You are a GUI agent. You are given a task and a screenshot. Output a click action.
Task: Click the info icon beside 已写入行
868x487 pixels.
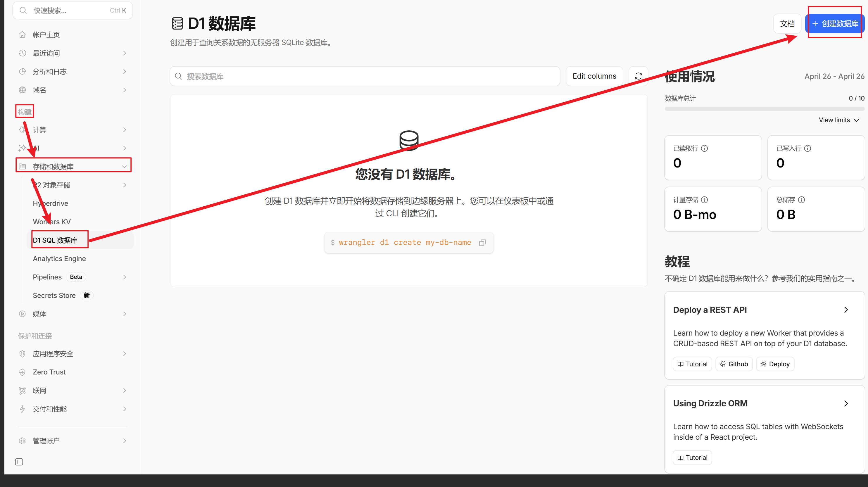808,148
